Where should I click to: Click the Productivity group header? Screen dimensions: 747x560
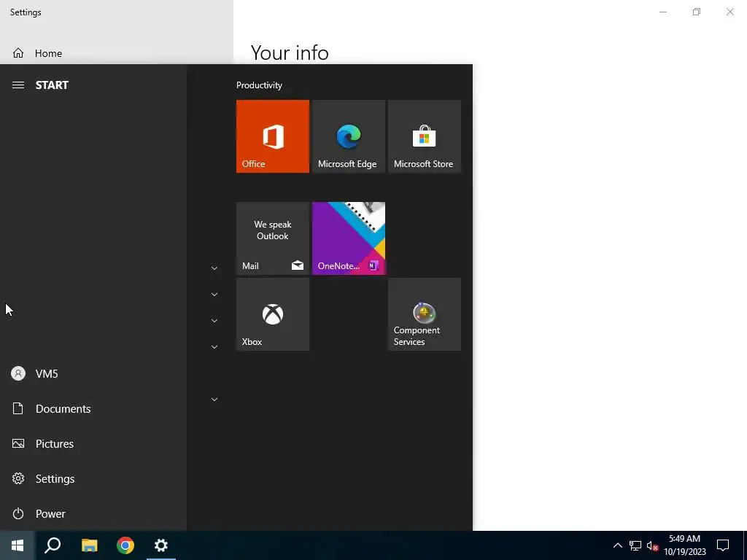[x=259, y=85]
